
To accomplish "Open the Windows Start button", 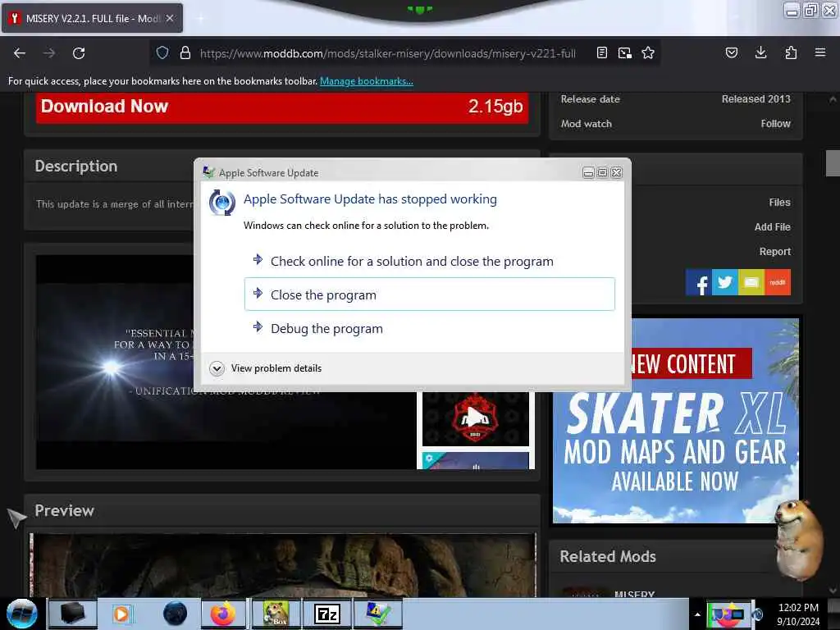I will click(22, 614).
